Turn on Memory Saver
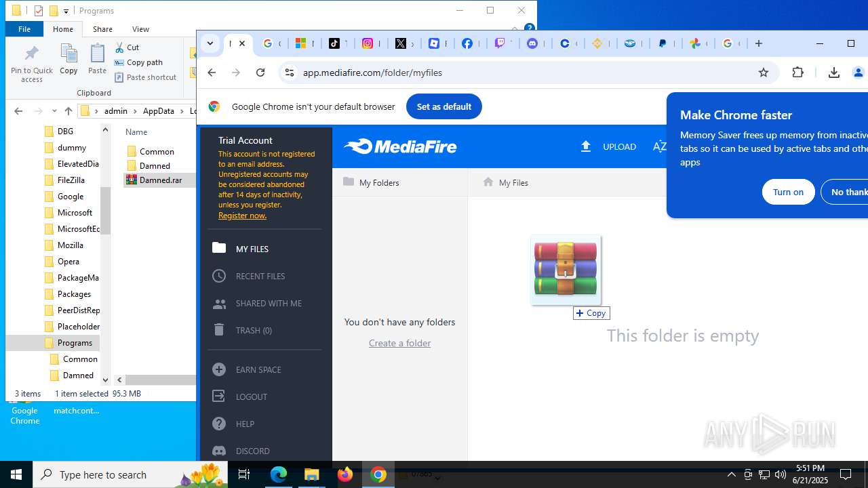The width and height of the screenshot is (868, 488). coord(788,192)
